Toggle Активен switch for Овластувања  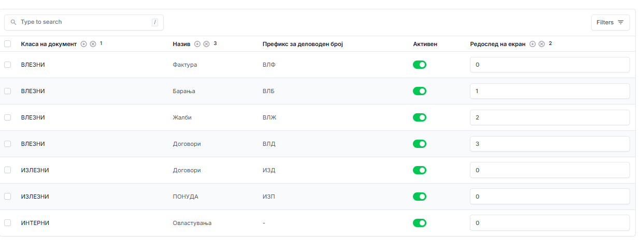point(420,223)
